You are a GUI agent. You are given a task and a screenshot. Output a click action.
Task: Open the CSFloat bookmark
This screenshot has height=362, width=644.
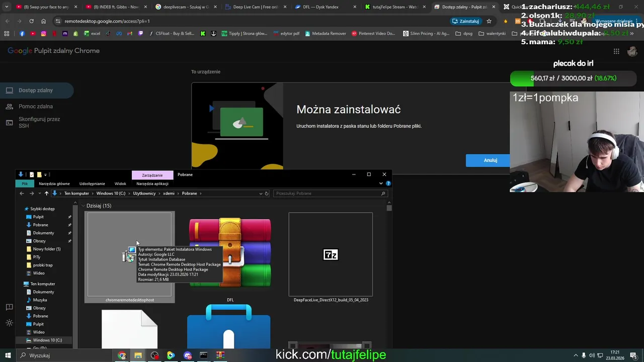pyautogui.click(x=172, y=34)
